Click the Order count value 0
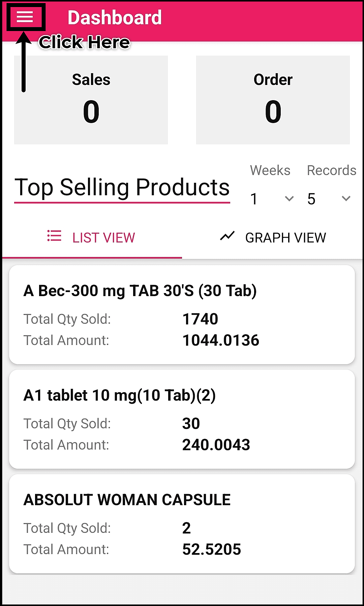The height and width of the screenshot is (606, 364). click(x=273, y=112)
